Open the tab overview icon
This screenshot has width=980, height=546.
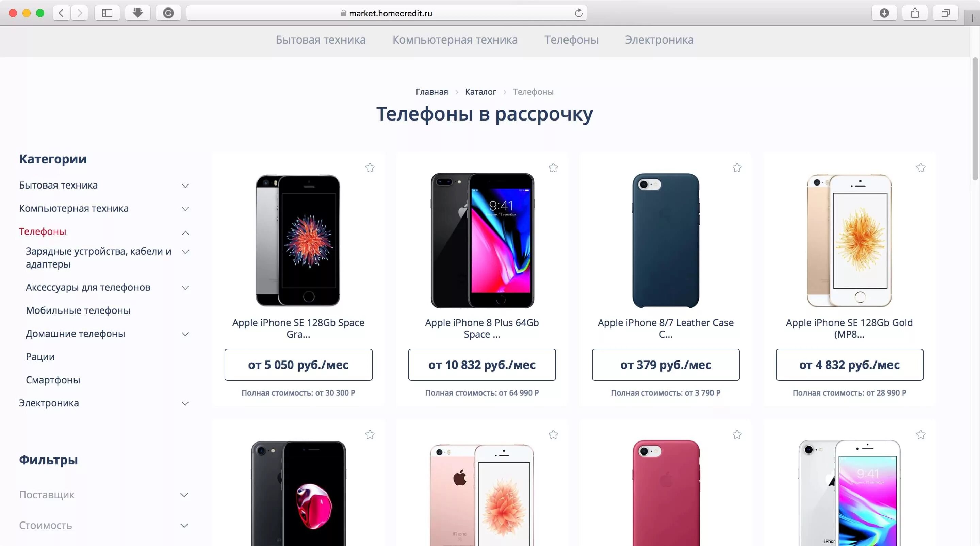(945, 13)
